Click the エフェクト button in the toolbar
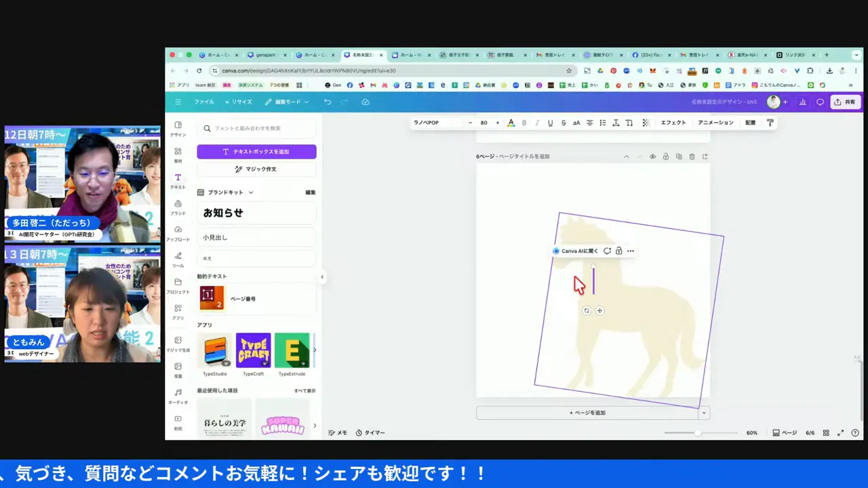Viewport: 868px width, 488px height. 673,123
